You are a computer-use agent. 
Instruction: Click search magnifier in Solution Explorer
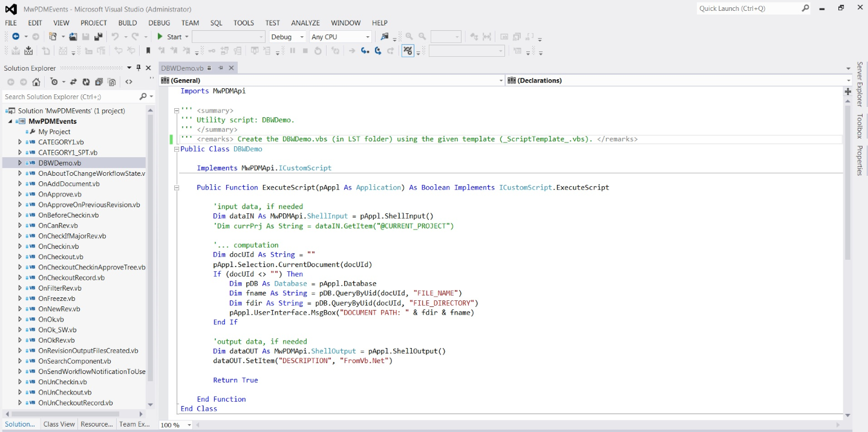[143, 97]
